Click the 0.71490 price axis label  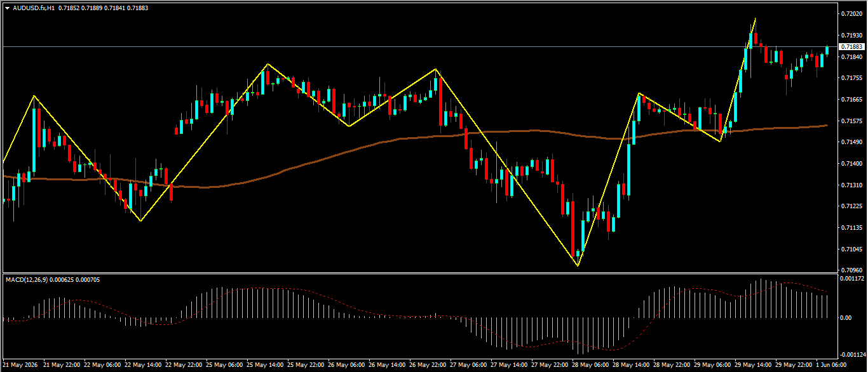click(x=851, y=142)
